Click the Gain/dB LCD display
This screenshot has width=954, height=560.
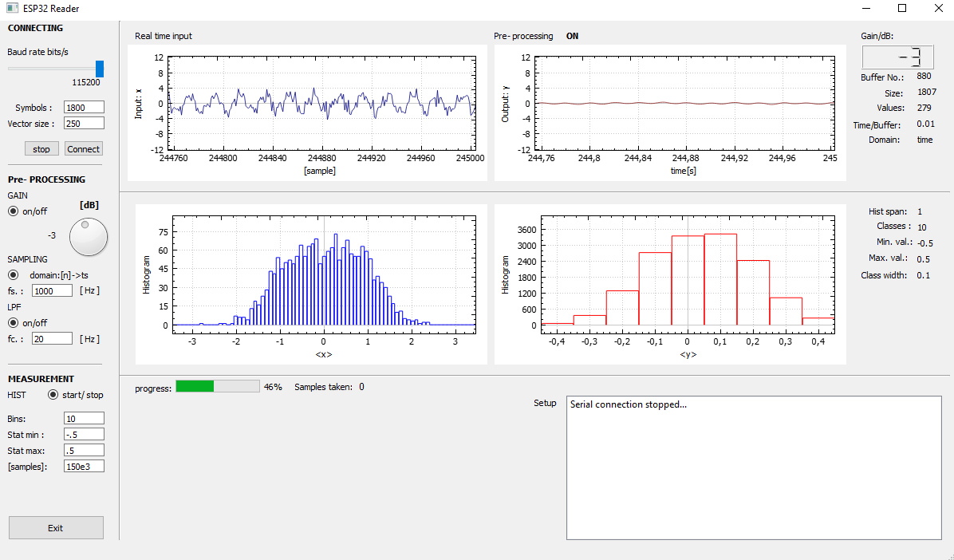[x=897, y=57]
